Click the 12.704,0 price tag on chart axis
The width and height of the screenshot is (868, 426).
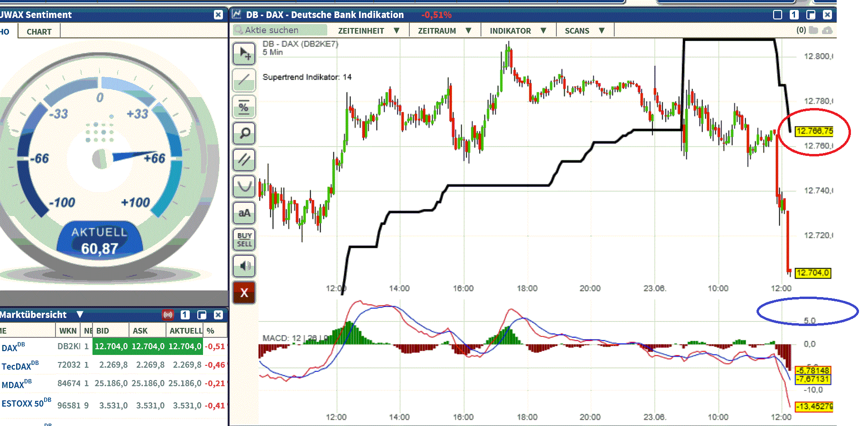pos(813,273)
